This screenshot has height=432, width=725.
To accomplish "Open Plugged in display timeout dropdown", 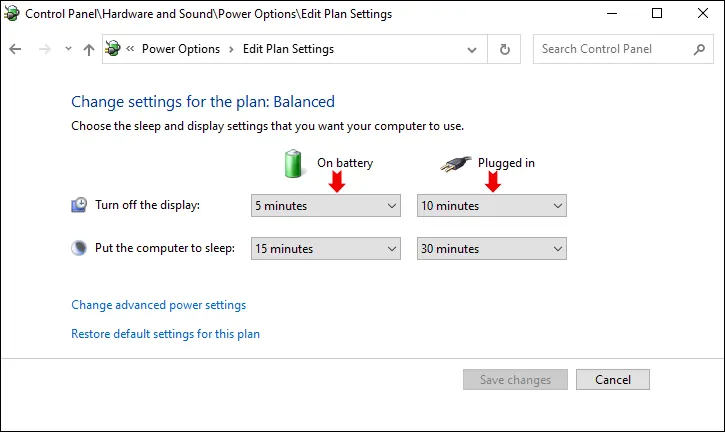I will [x=491, y=206].
